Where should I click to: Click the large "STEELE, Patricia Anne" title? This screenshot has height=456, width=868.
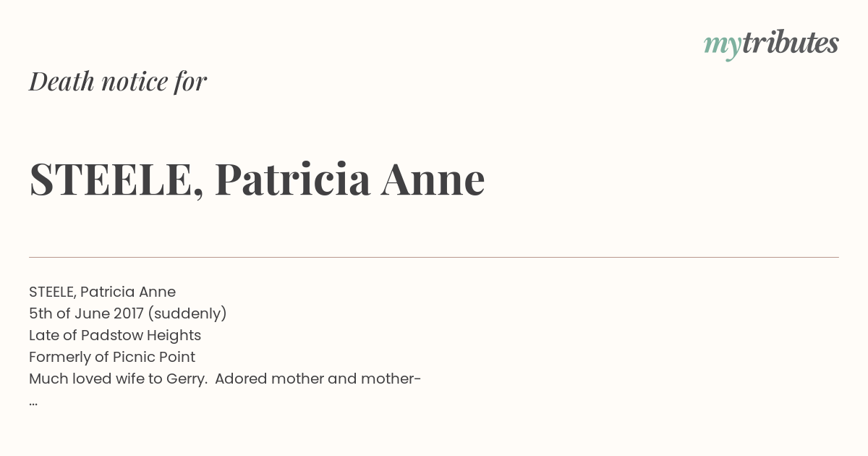pos(257,180)
